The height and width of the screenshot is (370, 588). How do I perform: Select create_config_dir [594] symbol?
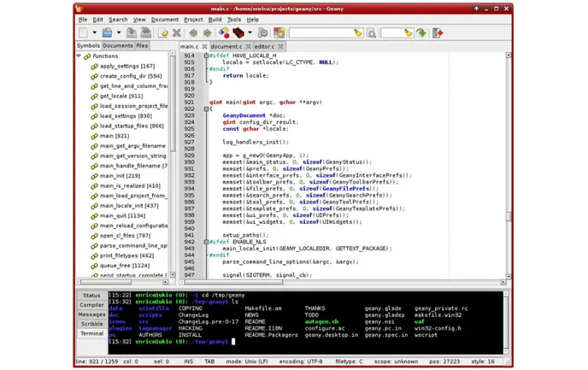click(131, 76)
